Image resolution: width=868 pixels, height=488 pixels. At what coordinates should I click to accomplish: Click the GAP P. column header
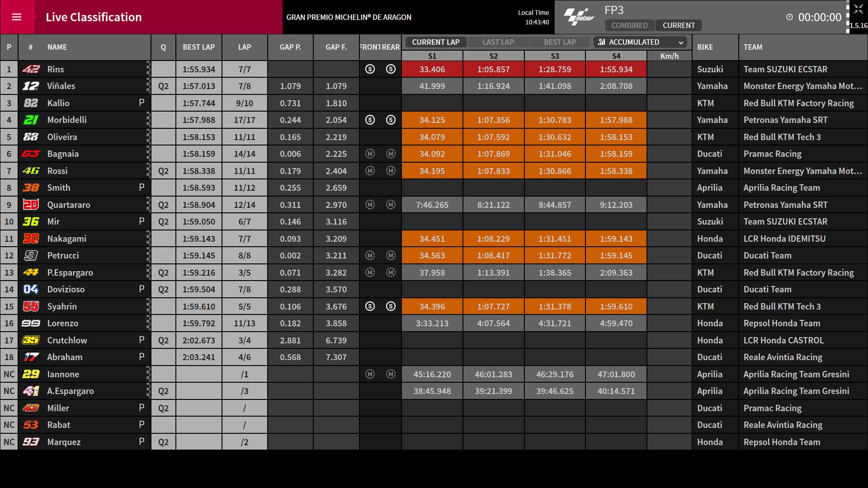coord(290,47)
